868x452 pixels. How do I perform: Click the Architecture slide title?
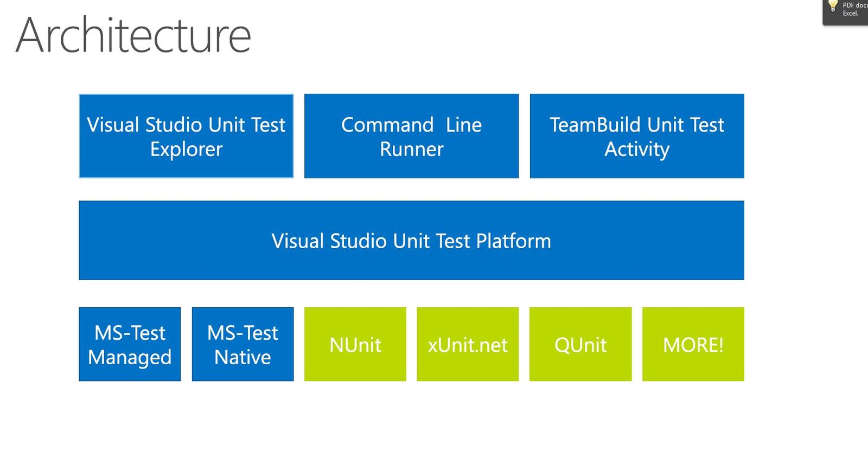tap(133, 35)
